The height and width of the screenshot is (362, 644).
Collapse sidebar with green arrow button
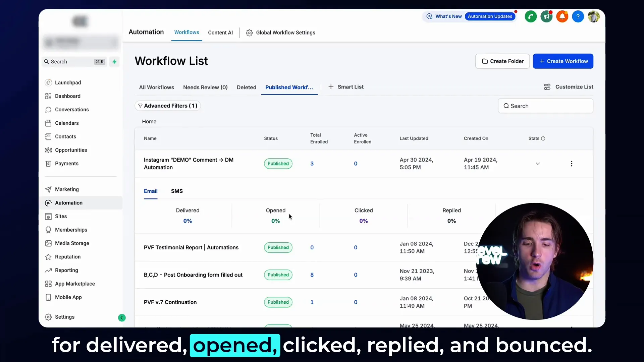[x=122, y=318]
